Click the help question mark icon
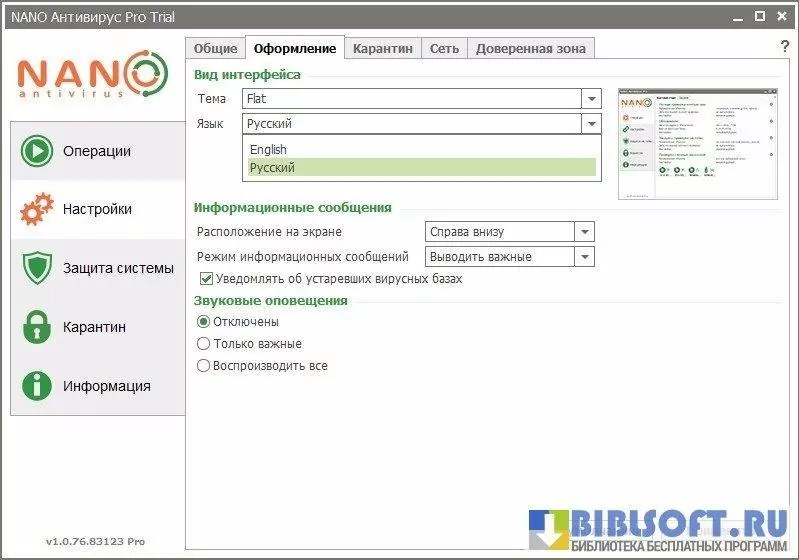Viewport: 799px width, 560px height. click(784, 47)
